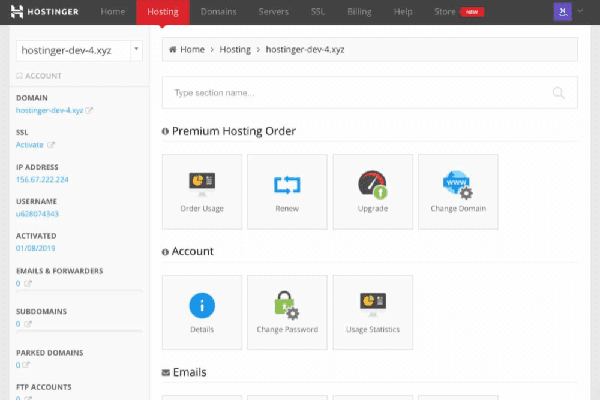Open the Change Domain icon
Screen dimensions: 600x400
tap(458, 185)
